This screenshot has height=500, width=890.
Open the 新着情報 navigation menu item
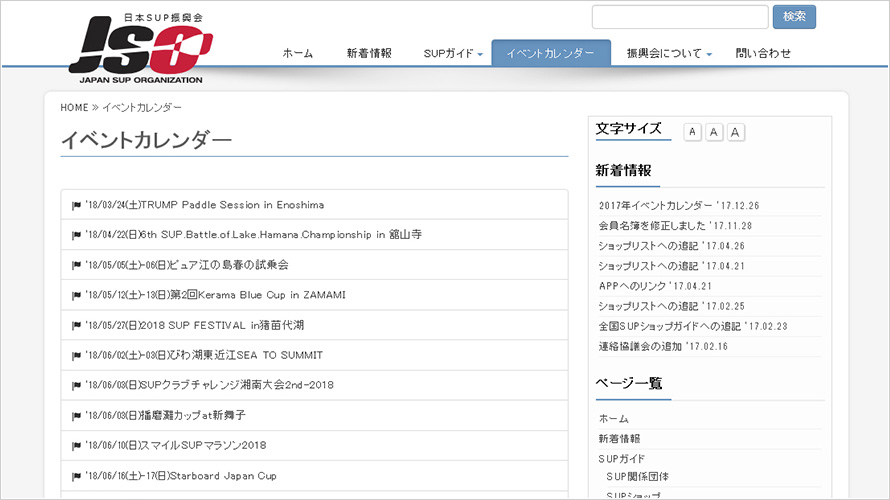[369, 53]
